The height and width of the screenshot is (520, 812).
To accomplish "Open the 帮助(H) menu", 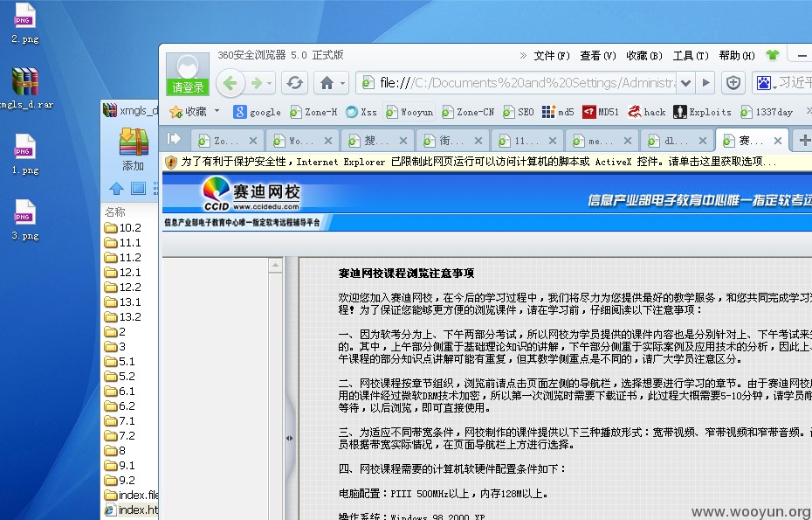I will point(737,55).
